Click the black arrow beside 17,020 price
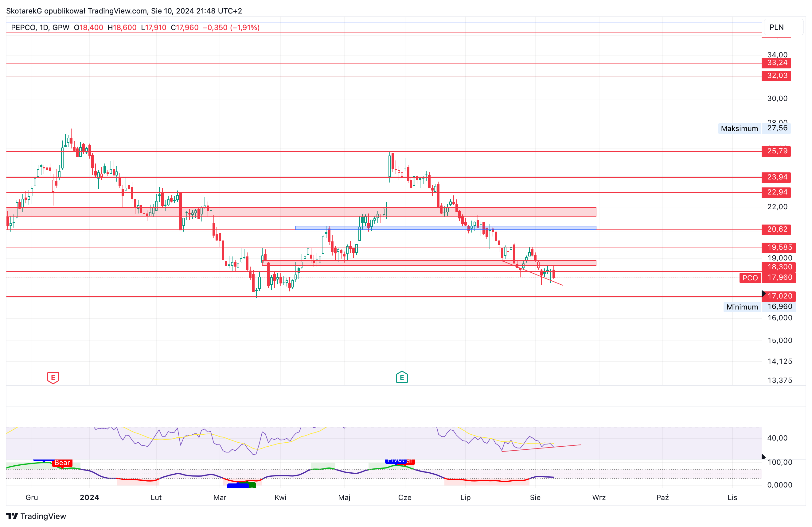The width and height of the screenshot is (812, 527). [763, 294]
